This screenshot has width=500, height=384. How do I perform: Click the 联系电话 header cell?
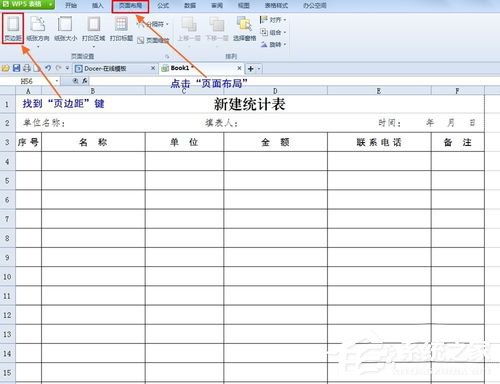379,142
